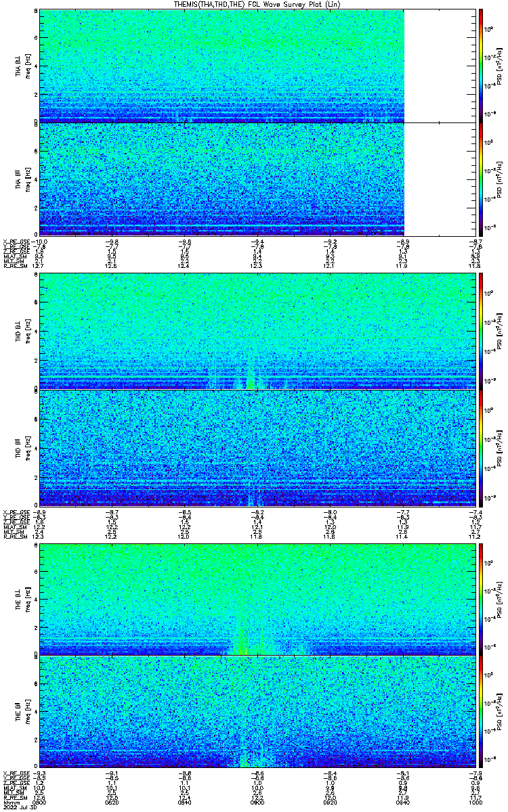Click the THE B⊥ PSD color bar
Viewport: 508px width, 812px height.
(x=481, y=598)
